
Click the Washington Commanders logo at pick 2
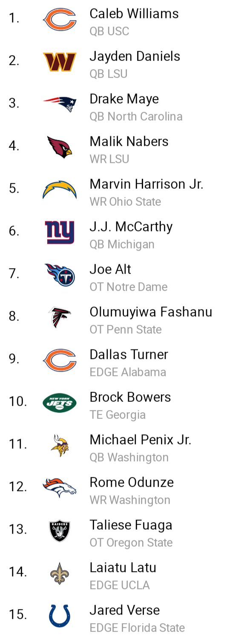click(x=60, y=62)
